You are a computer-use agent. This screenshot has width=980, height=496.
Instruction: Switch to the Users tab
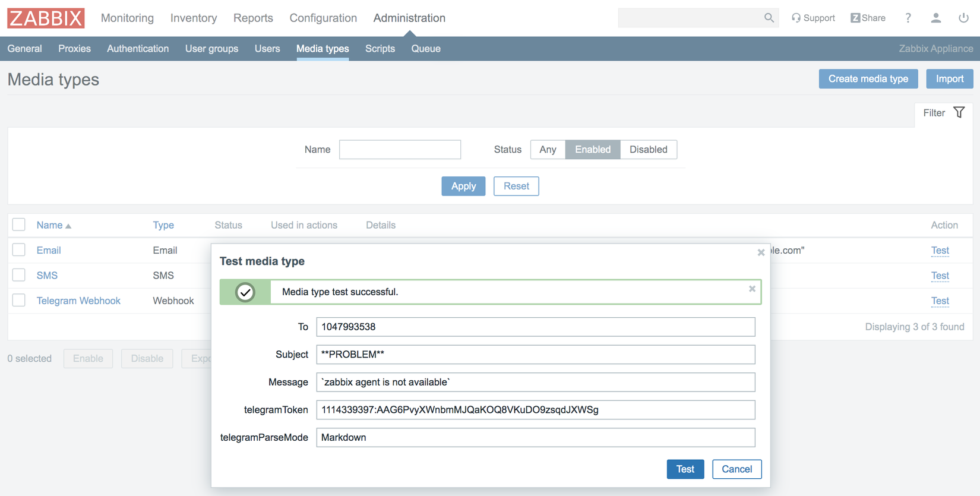pos(267,49)
